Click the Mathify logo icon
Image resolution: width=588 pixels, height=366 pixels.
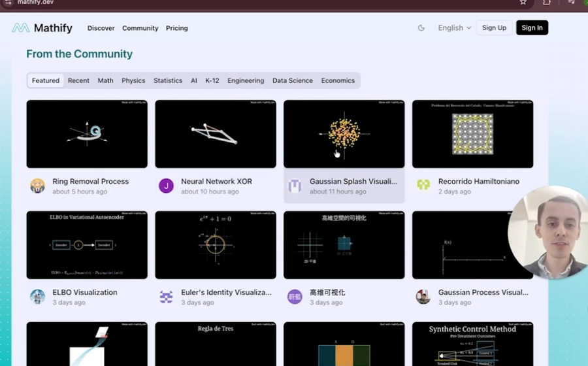21,27
